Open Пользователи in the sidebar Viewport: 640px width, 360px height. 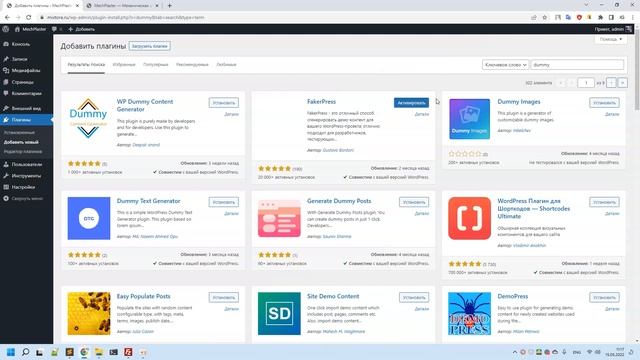coord(26,164)
